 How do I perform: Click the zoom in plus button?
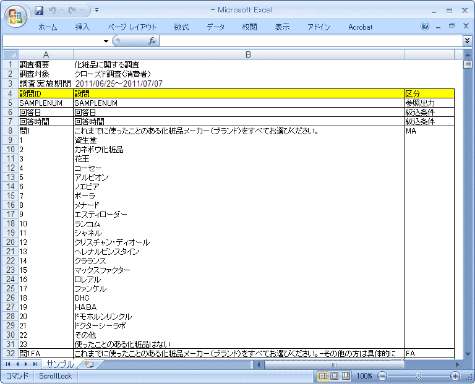pyautogui.click(x=455, y=376)
